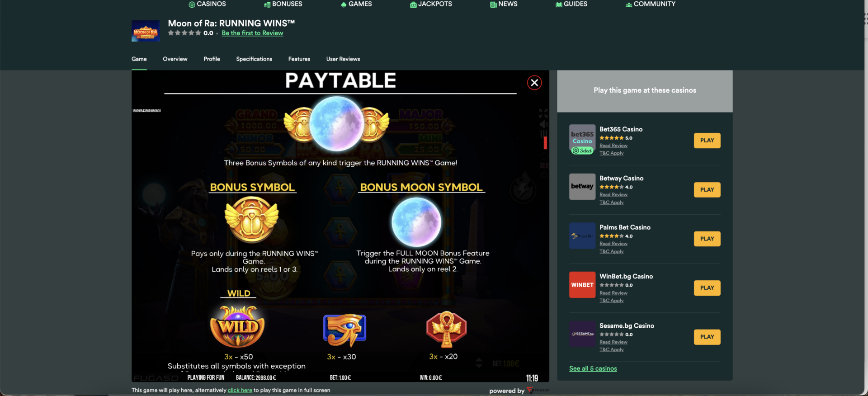
Task: Open the JACKPOTS menu
Action: 431,4
